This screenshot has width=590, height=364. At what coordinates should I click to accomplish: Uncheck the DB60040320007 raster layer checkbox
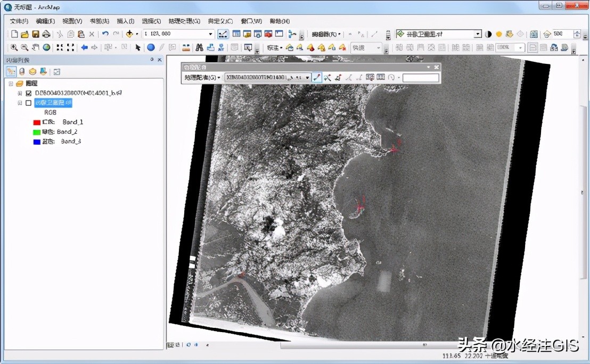[x=29, y=93]
